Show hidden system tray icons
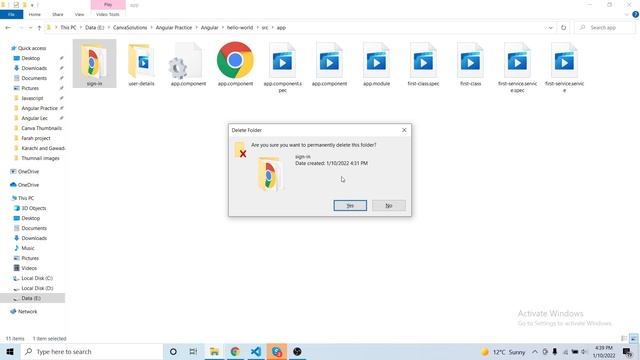 535,352
